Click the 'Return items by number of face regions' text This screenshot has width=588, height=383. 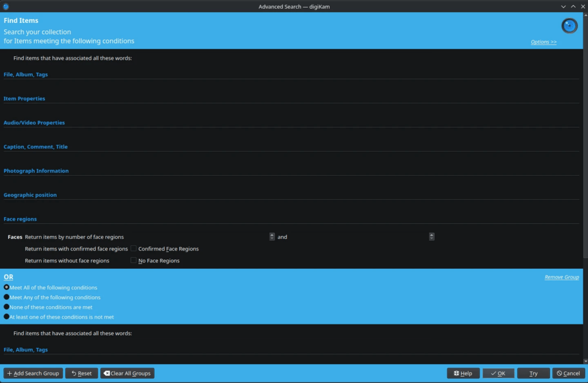(x=74, y=237)
